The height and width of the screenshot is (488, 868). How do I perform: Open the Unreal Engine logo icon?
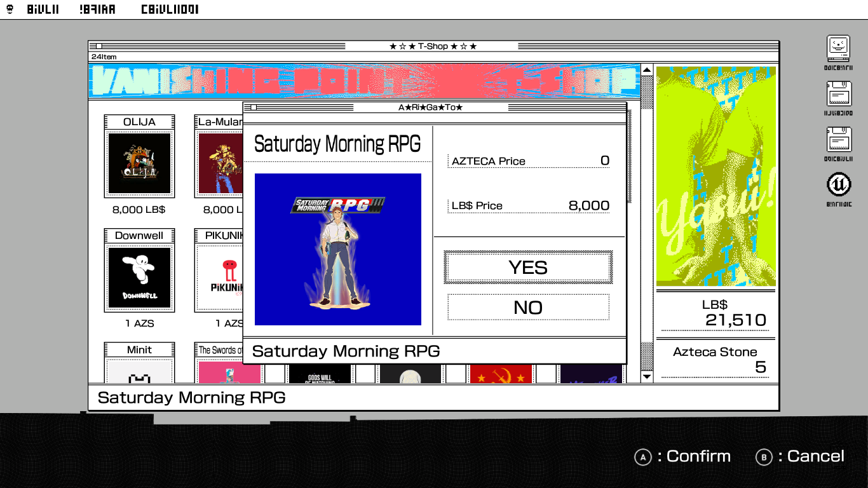tap(838, 185)
